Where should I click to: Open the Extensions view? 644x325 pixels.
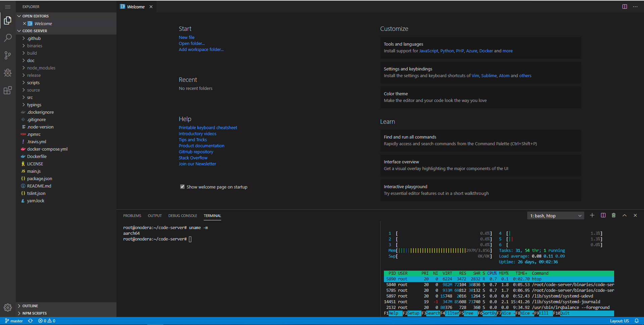(8, 90)
